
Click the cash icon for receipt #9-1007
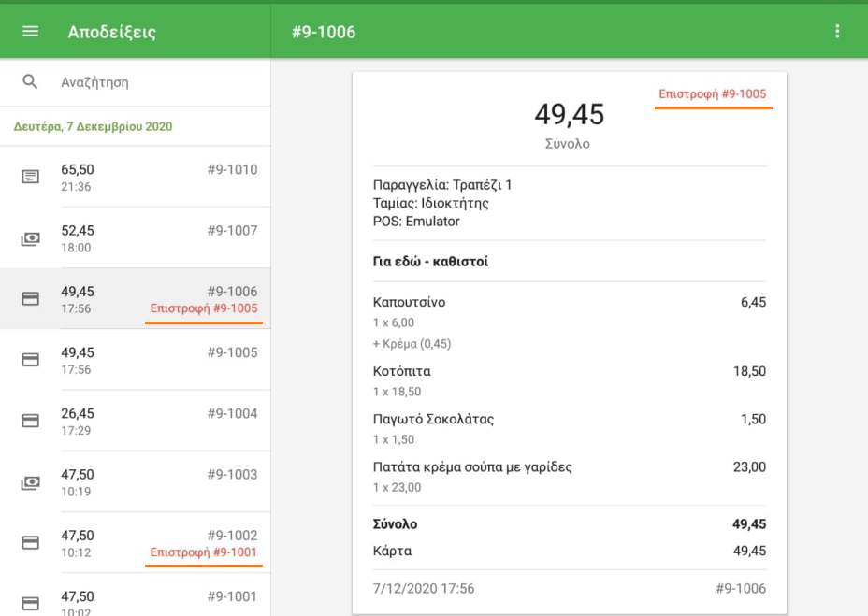coord(30,238)
